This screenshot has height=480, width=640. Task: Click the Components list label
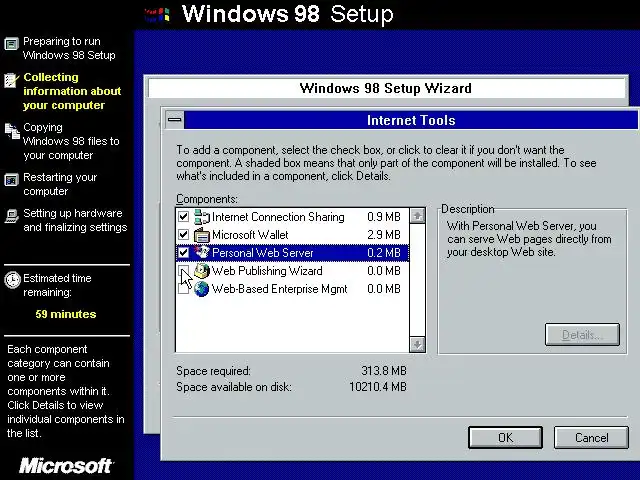coord(207,199)
